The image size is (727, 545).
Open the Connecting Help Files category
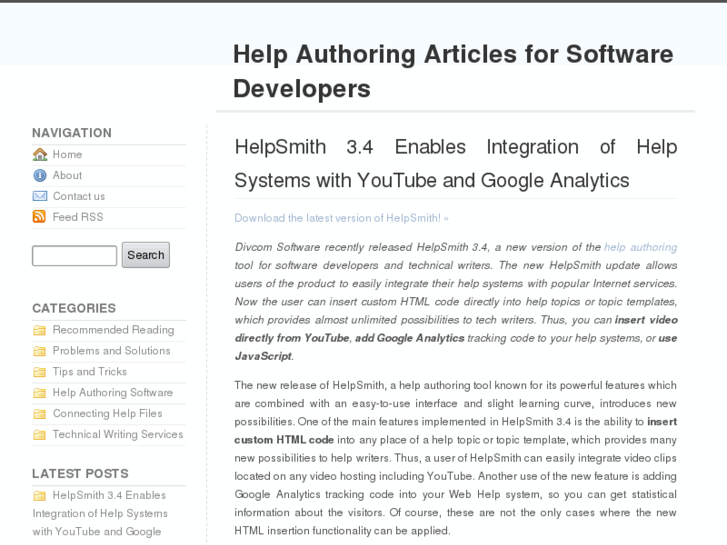tap(107, 413)
